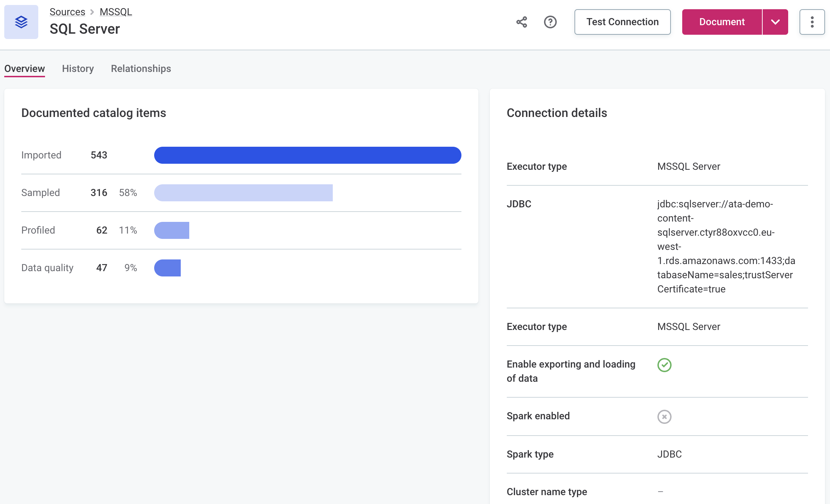Toggle the Document action state
This screenshot has height=504, width=830.
722,22
